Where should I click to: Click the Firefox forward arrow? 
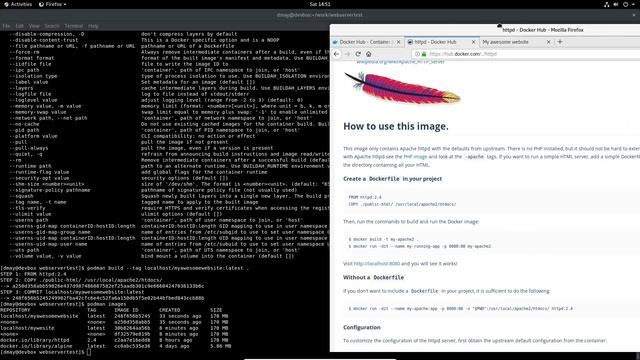[x=347, y=54]
